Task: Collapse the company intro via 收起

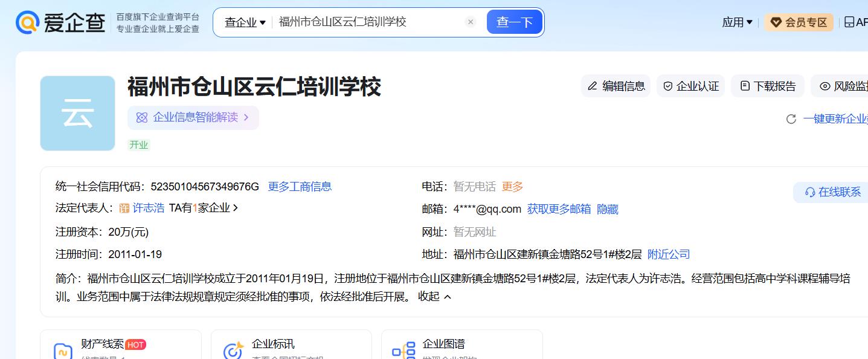Action: coord(434,297)
